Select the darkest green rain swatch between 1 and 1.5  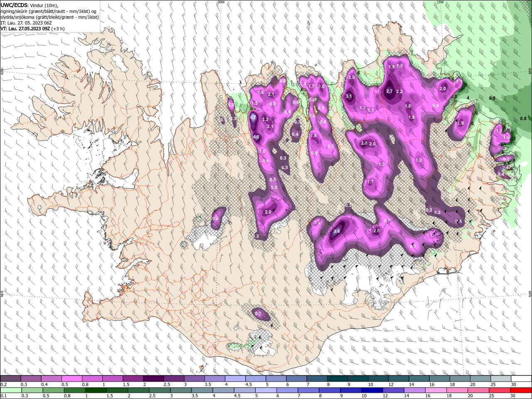[96, 390]
